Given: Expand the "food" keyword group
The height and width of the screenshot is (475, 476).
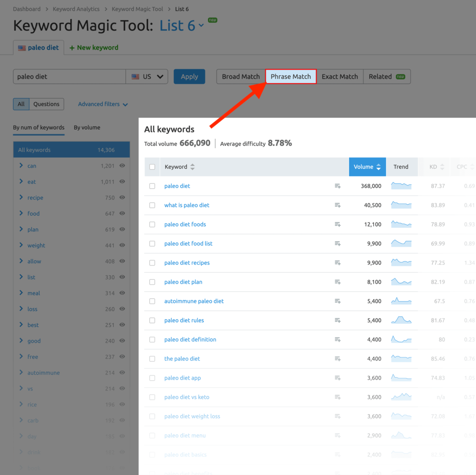Looking at the screenshot, I should point(20,213).
